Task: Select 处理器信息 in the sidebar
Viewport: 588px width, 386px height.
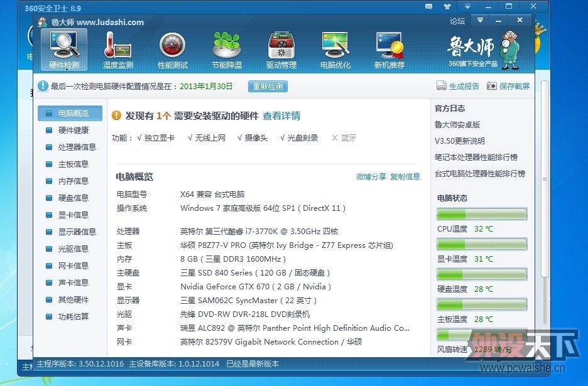Action: tap(70, 147)
